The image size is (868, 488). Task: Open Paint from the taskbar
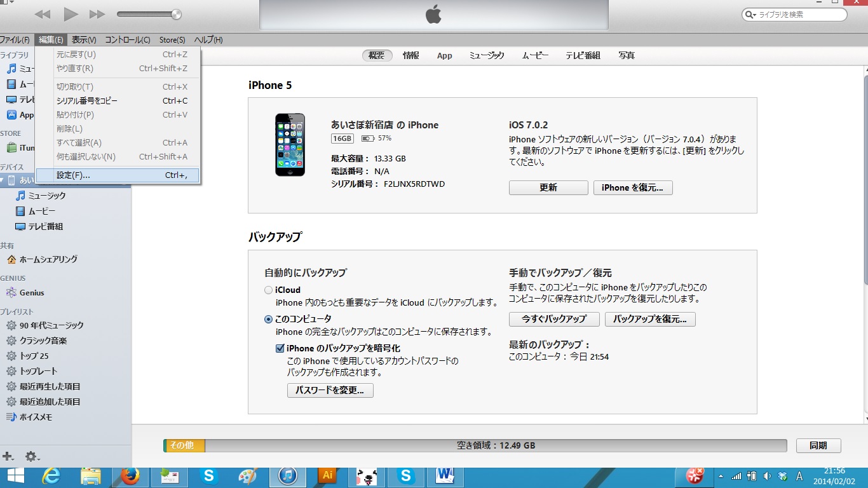pyautogui.click(x=248, y=475)
